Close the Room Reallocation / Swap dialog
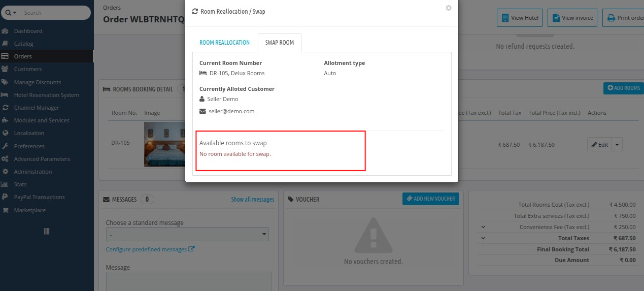Viewport: 644px width, 291px height. (x=449, y=8)
